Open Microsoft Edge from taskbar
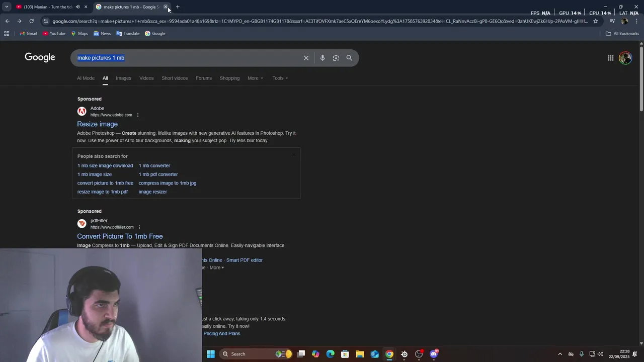The image size is (644, 362). point(330,354)
